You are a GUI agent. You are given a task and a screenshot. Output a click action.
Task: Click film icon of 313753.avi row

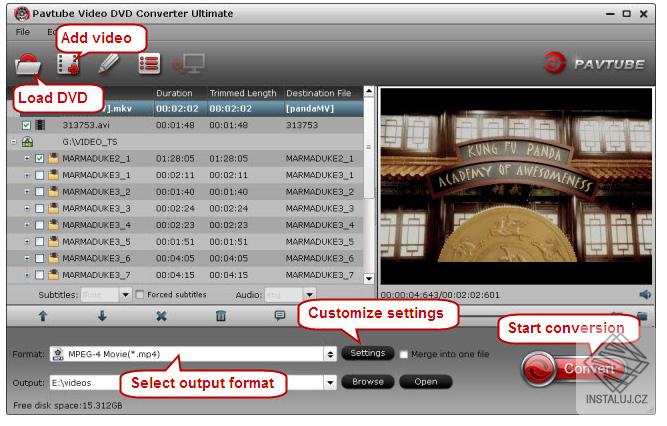(x=40, y=125)
